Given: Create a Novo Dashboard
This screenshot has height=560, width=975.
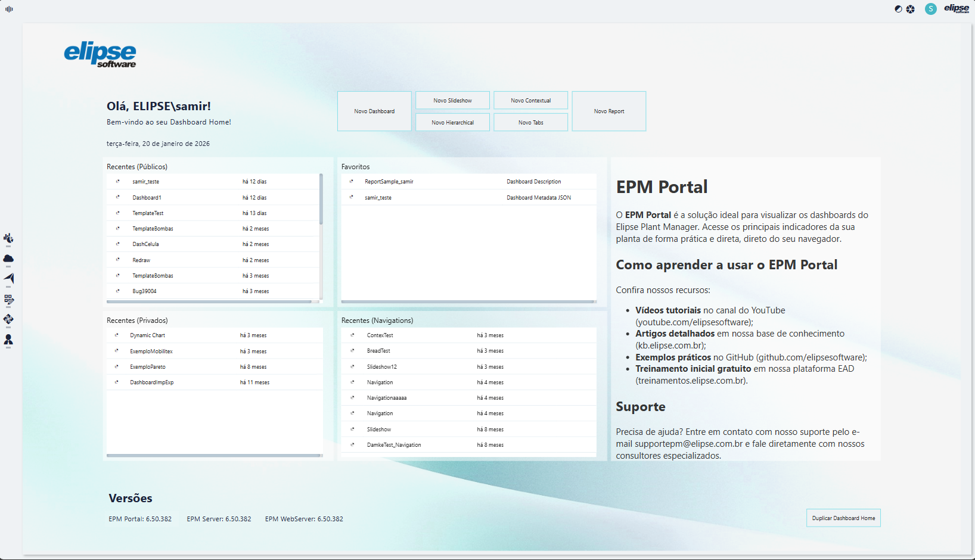Looking at the screenshot, I should [x=374, y=111].
